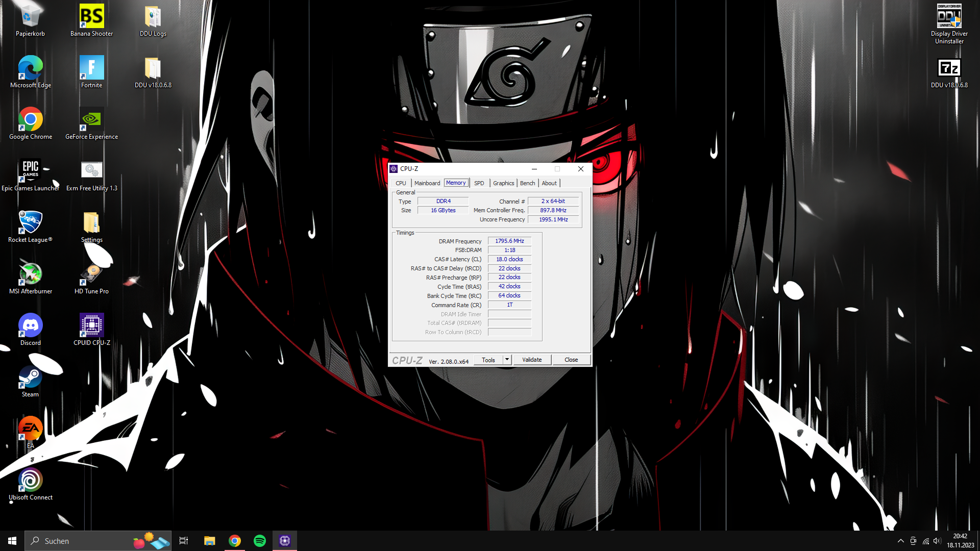Expand the Tools dropdown arrow in CPU-Z
980x551 pixels.
(x=507, y=360)
